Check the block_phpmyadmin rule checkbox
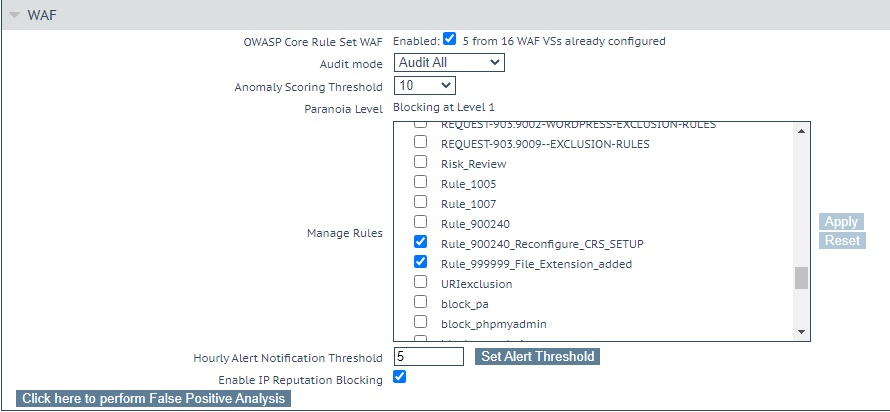890x412 pixels. 420,322
